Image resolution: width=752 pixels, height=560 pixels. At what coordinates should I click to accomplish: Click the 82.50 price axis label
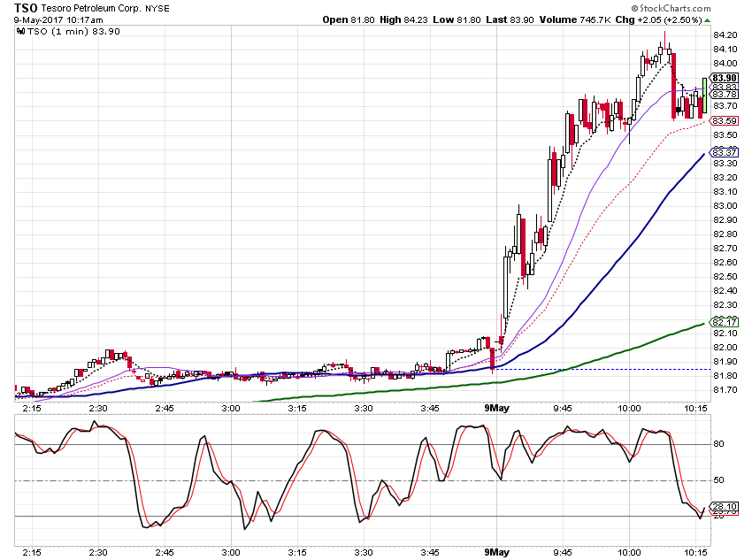tap(725, 277)
